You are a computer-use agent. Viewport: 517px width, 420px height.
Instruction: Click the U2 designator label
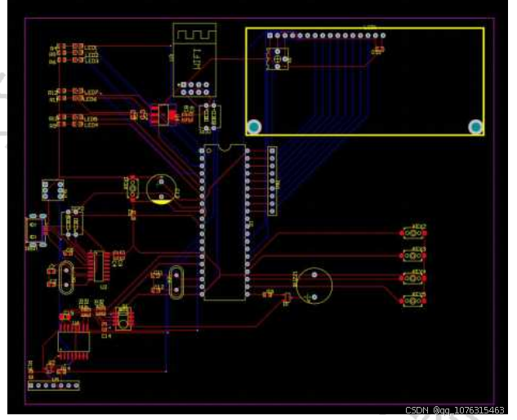tap(104, 288)
